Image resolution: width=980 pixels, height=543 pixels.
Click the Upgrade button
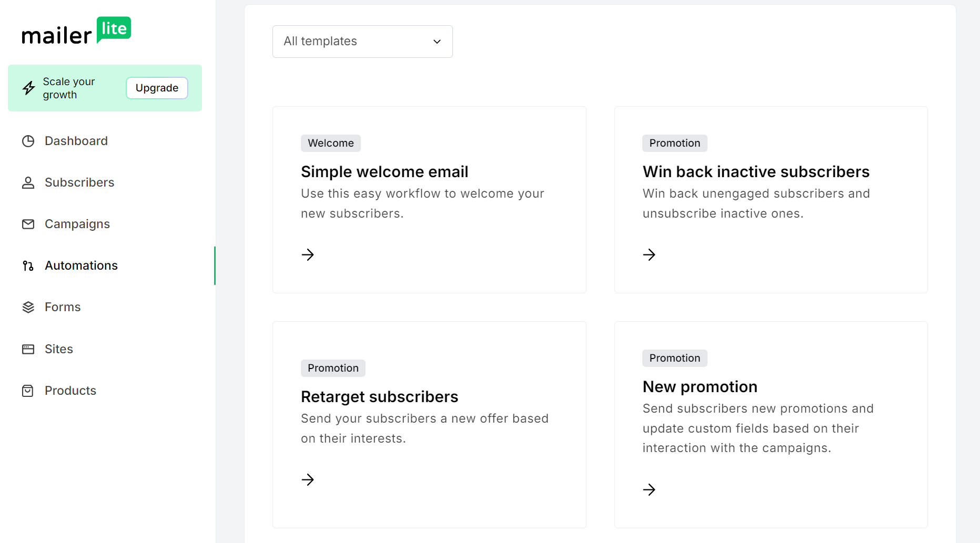(156, 88)
